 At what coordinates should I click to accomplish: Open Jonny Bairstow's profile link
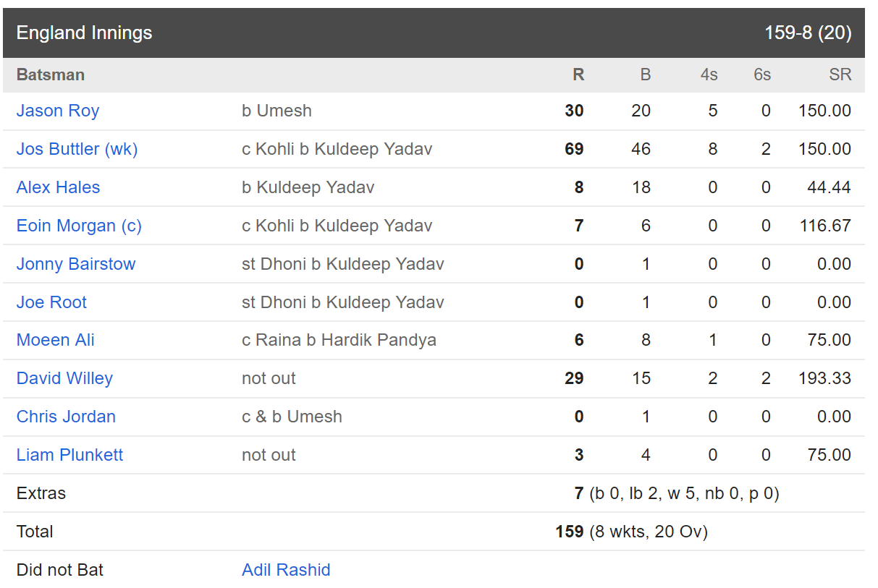pos(76,264)
